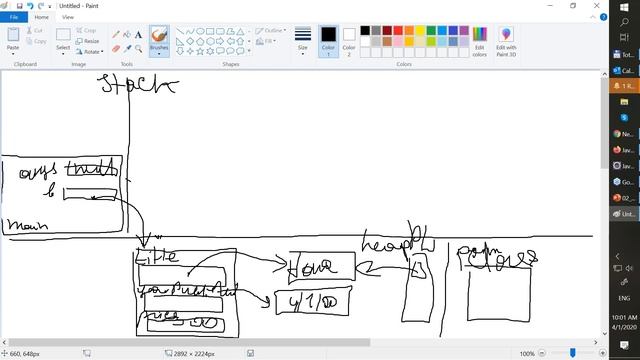Choose the Five-point star shape
Screen dimensions: 640x360
point(200,51)
